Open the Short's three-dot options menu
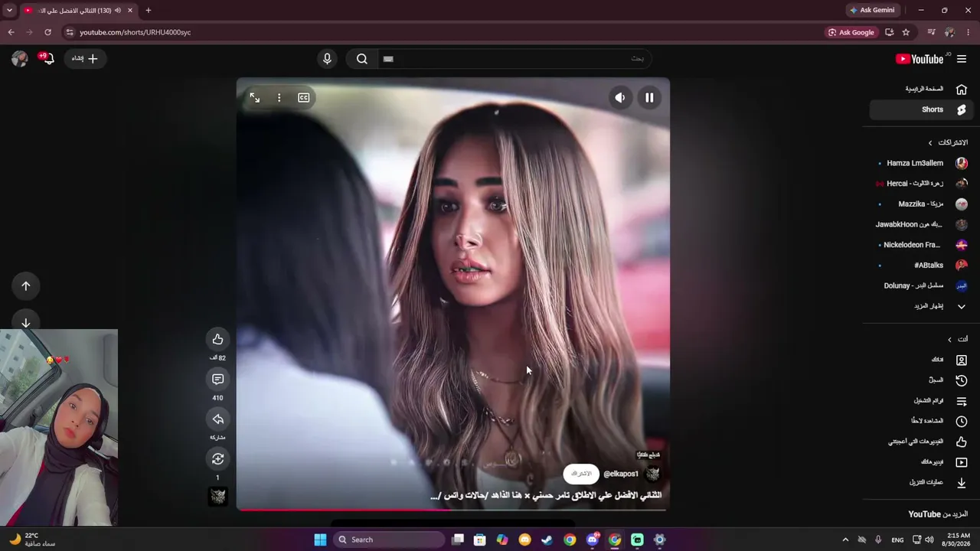 pyautogui.click(x=279, y=98)
